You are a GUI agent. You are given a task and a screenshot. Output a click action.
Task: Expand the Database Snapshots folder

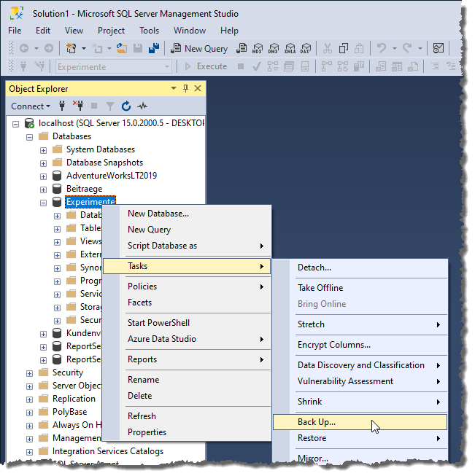coord(44,163)
